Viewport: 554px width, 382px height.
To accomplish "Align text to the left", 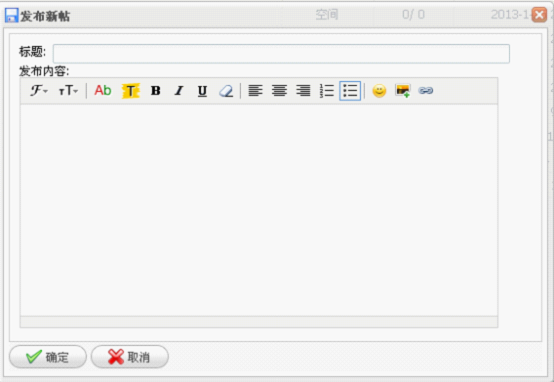I will [x=255, y=91].
